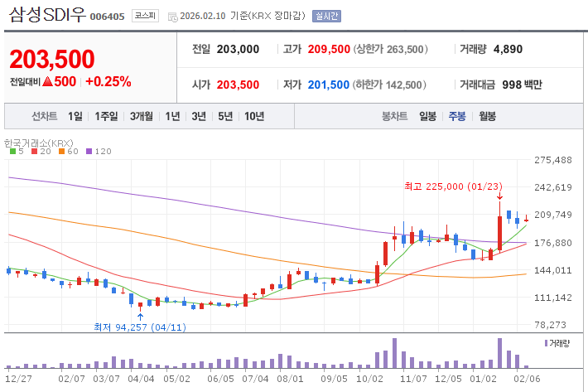
Task: Select the 일봉 daily candle chart
Action: pos(427,116)
